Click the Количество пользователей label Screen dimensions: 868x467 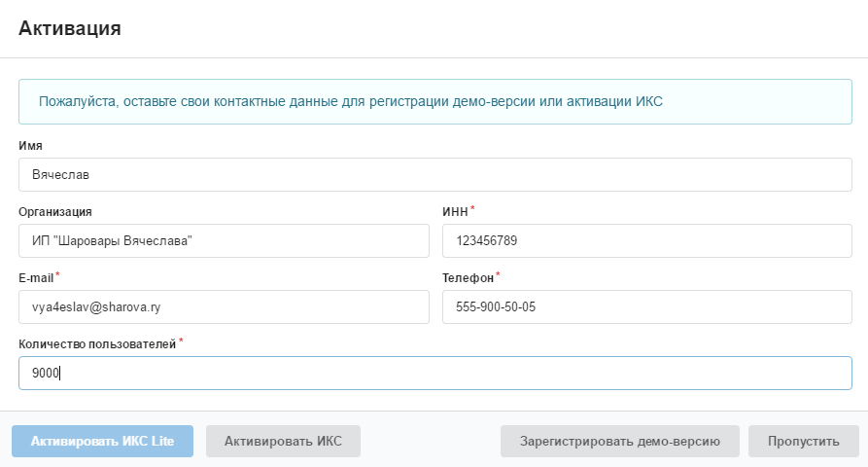coord(97,343)
